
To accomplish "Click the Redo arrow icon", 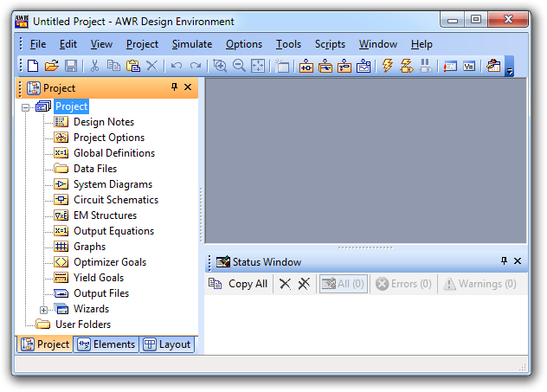I will pyautogui.click(x=196, y=66).
